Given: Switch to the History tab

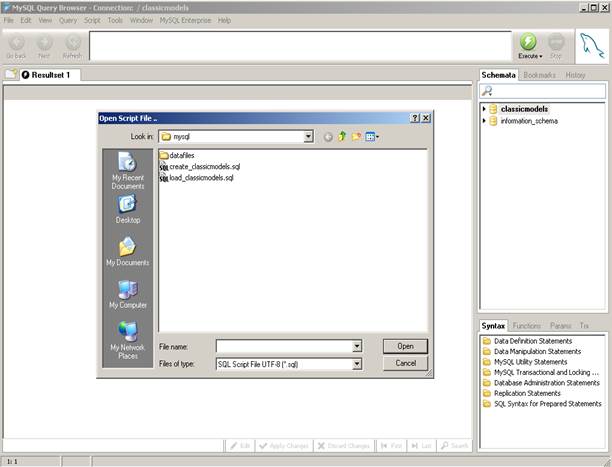Looking at the screenshot, I should (575, 75).
